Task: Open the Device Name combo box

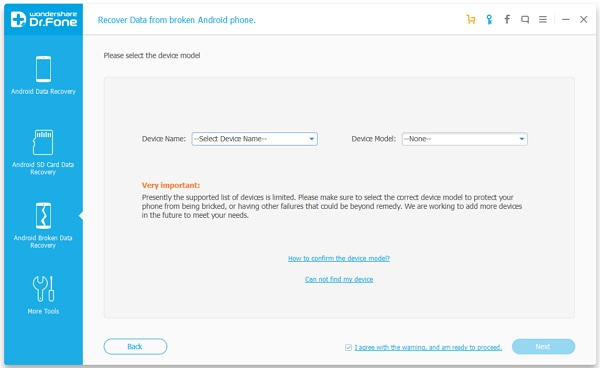Action: tap(254, 139)
